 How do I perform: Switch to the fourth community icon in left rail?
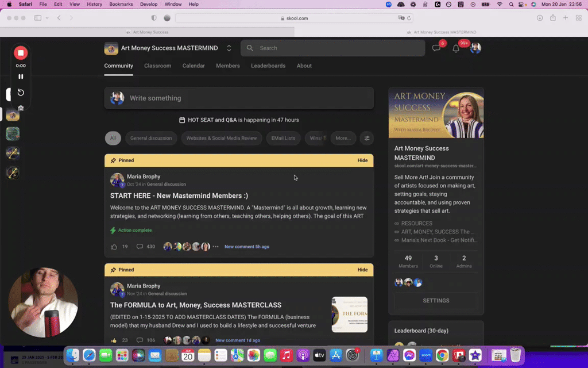pos(13,172)
